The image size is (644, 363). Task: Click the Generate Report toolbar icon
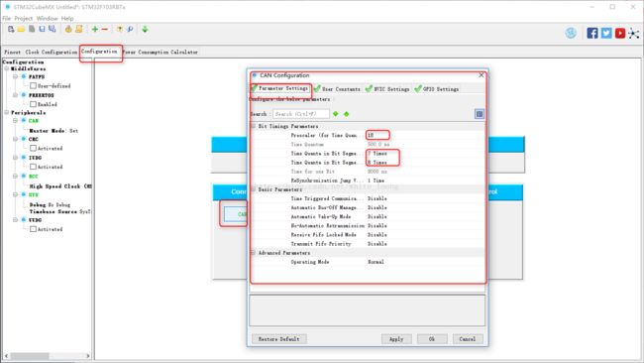(79, 29)
